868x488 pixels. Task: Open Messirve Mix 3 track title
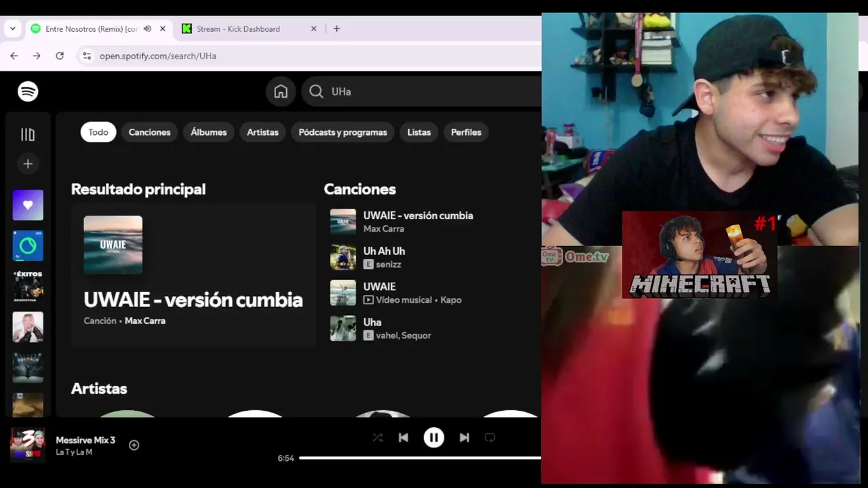tap(85, 440)
